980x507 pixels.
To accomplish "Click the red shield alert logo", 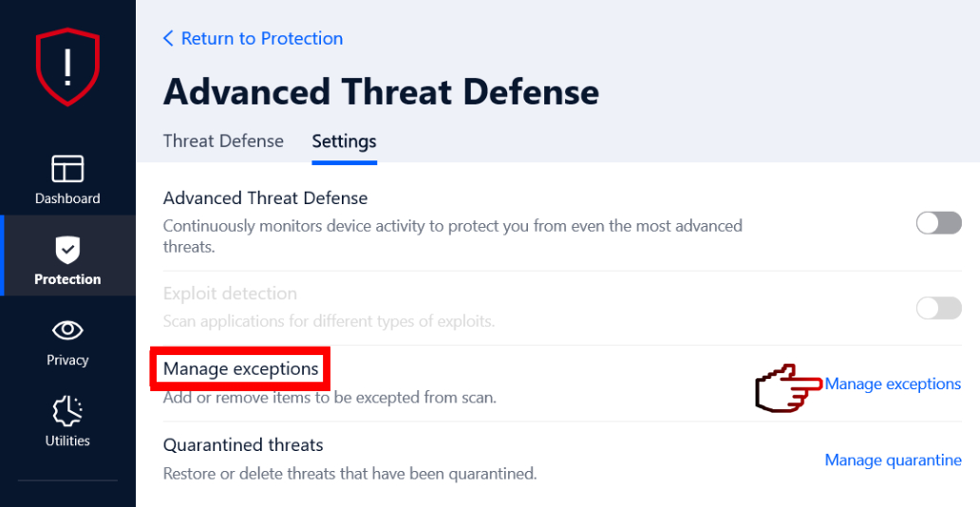I will (x=67, y=66).
